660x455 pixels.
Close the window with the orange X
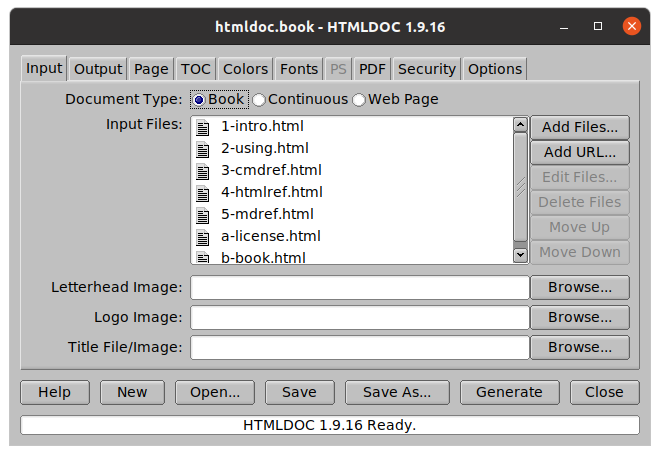(632, 26)
